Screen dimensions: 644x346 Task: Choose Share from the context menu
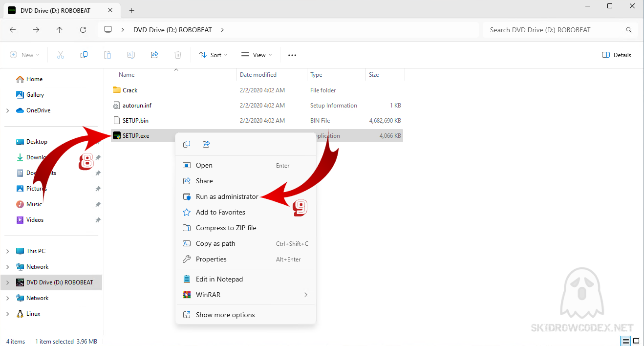point(246,181)
